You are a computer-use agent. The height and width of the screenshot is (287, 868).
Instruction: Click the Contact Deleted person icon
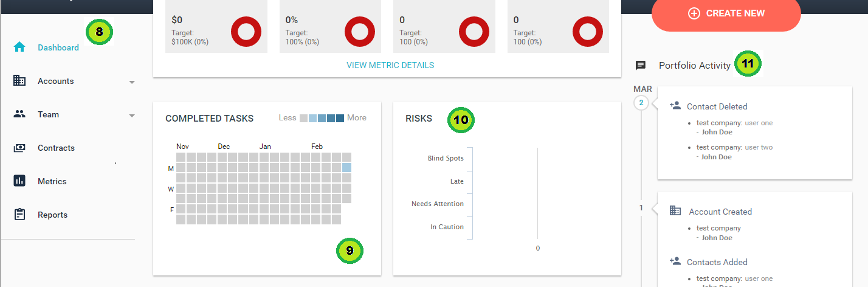coord(675,105)
